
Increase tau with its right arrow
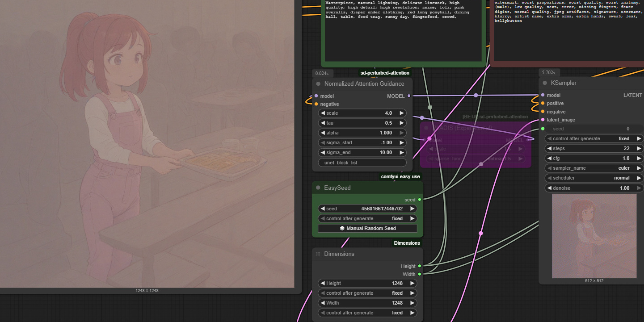[x=401, y=123]
